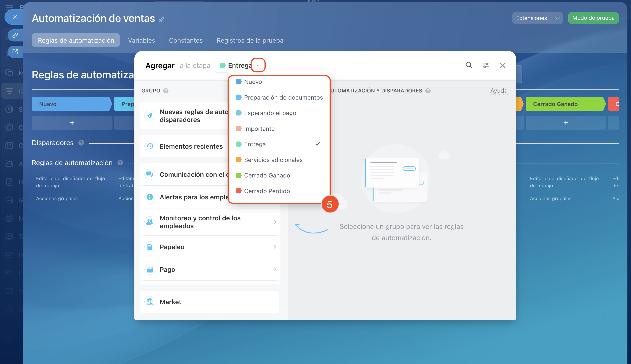
Task: Click the Market shopping bag icon
Action: (x=150, y=302)
